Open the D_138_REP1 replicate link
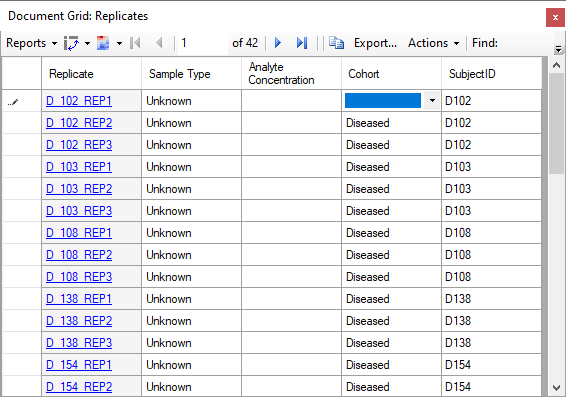The image size is (566, 397). (79, 299)
